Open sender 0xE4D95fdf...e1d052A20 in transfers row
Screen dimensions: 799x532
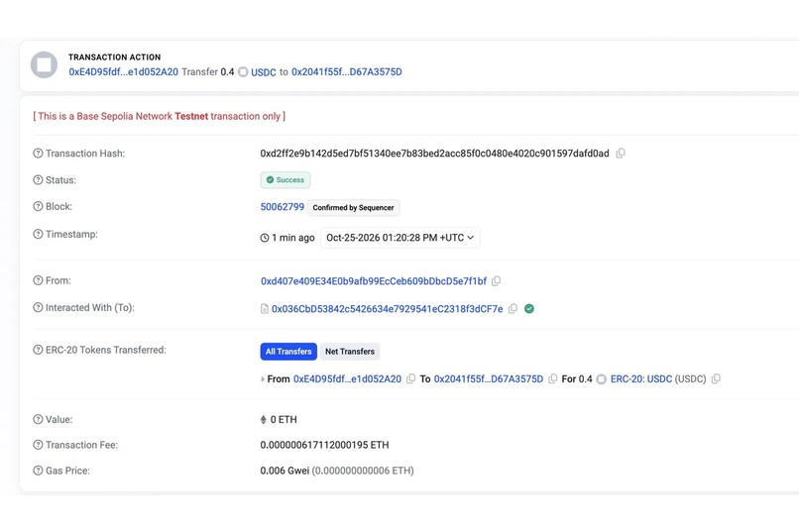click(348, 378)
